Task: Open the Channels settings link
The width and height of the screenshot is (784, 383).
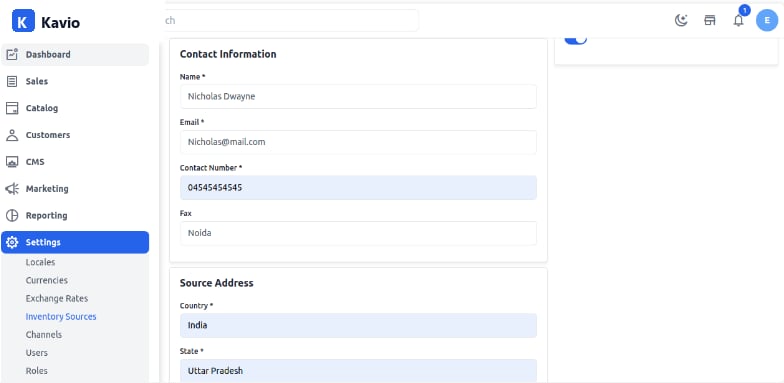Action: pyautogui.click(x=44, y=334)
